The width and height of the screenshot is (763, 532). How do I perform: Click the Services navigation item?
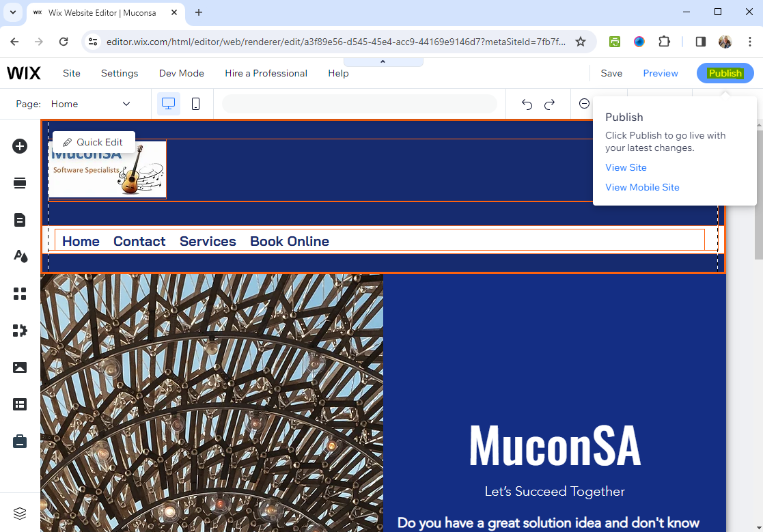[208, 241]
